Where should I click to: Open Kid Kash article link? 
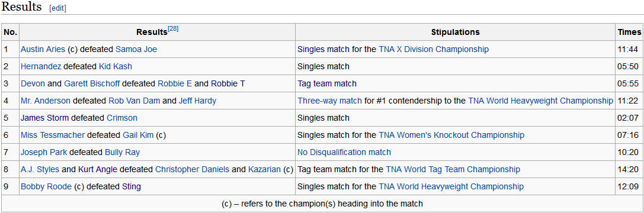(116, 66)
